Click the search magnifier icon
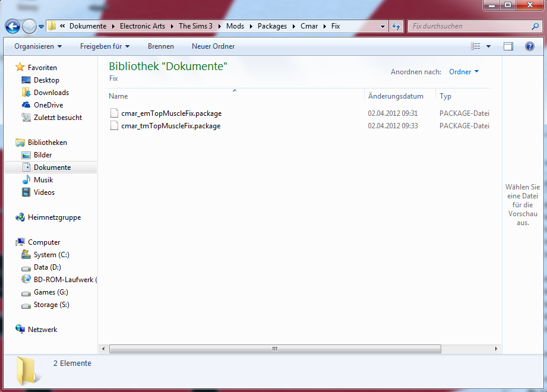The image size is (547, 392). point(536,26)
